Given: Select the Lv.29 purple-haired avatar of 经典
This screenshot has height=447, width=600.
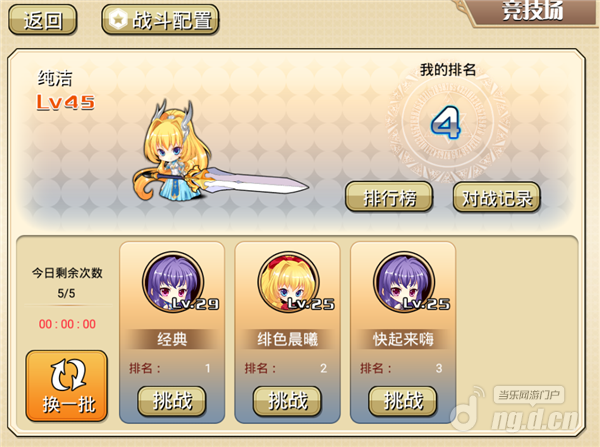Looking at the screenshot, I should pos(173,282).
